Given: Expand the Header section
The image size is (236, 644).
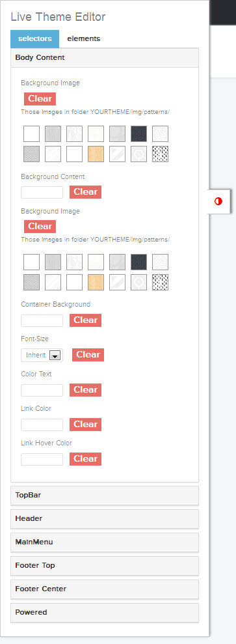Looking at the screenshot, I should 105,519.
